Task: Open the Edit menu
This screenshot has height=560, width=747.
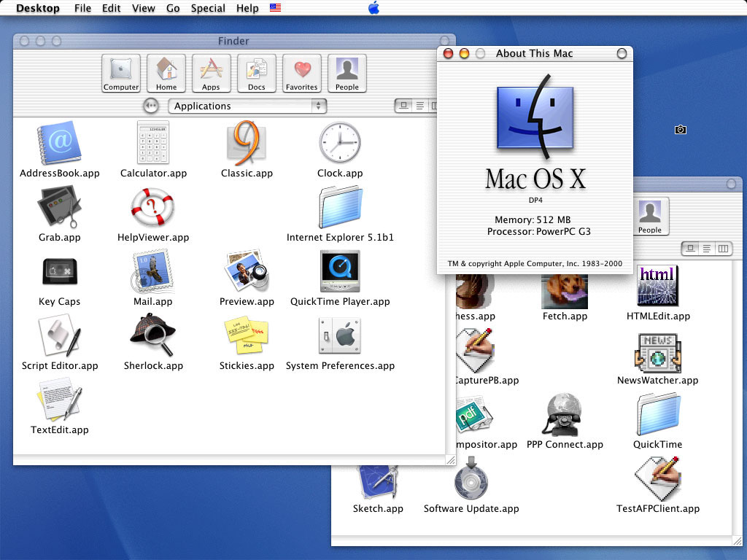Action: click(x=111, y=8)
